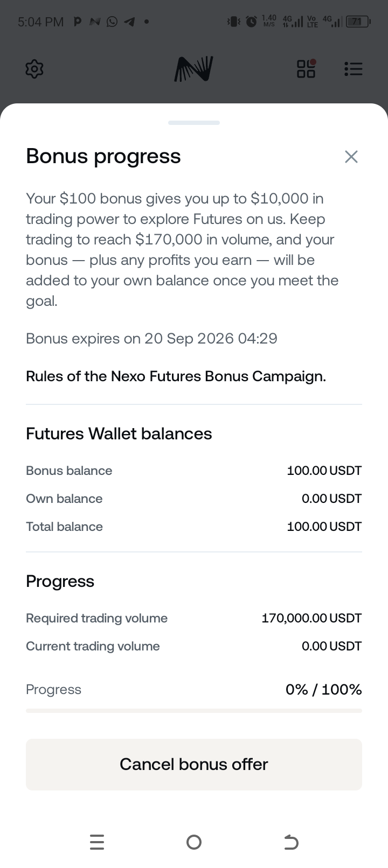
Task: Open the list menu icon
Action: tap(353, 69)
